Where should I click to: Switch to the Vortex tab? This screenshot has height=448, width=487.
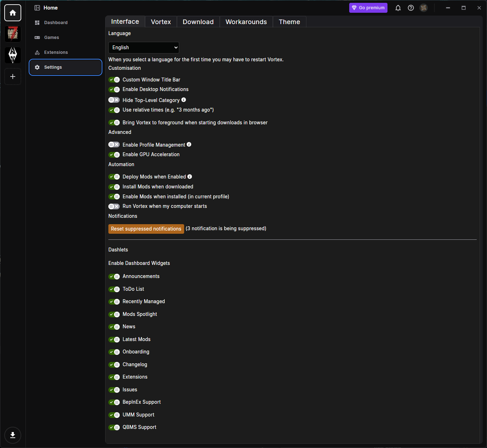click(161, 22)
